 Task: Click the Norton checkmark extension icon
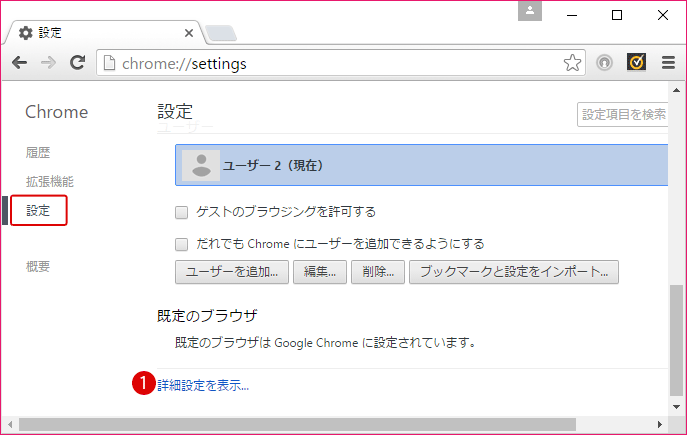pos(636,63)
